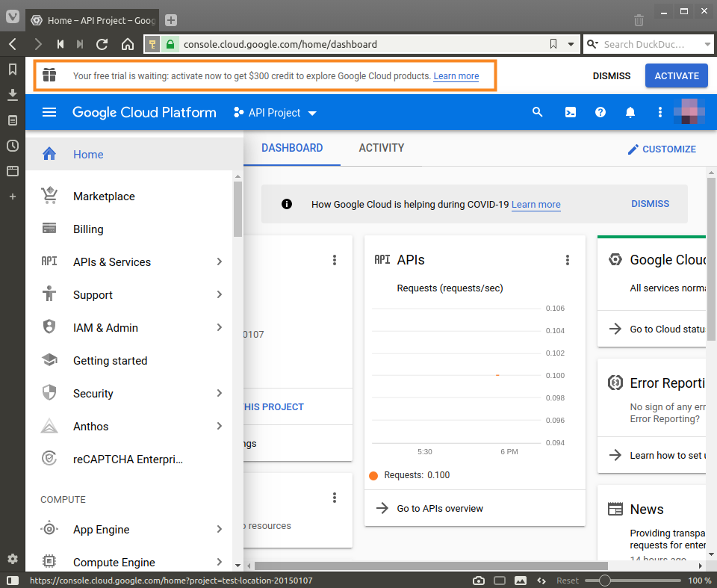Click the pencil icon next to Customize

(633, 149)
